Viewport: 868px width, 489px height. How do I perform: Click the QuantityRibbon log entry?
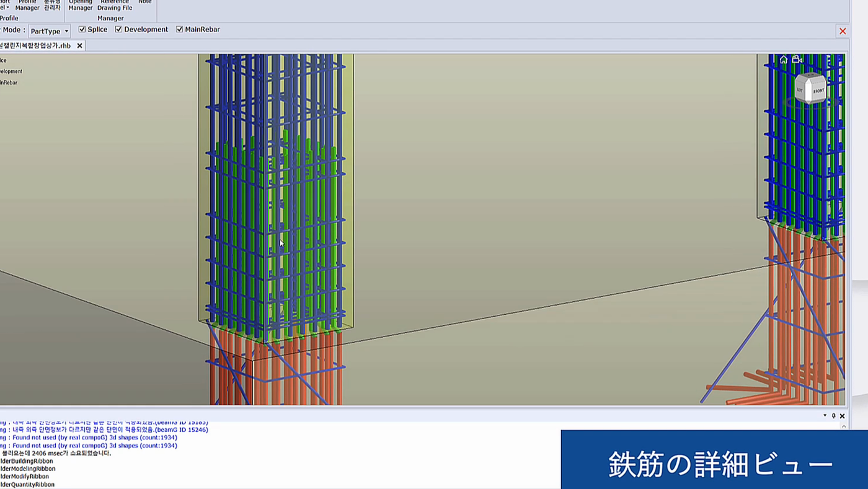click(27, 485)
